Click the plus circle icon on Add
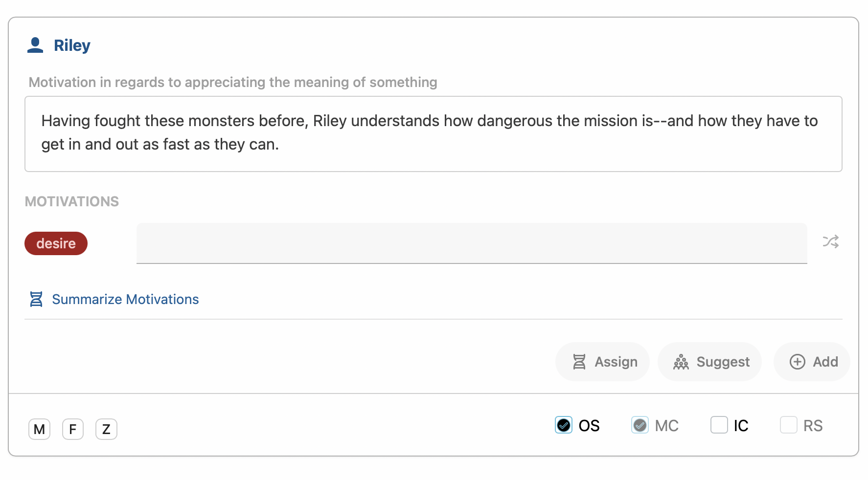The width and height of the screenshot is (868, 480). [798, 362]
